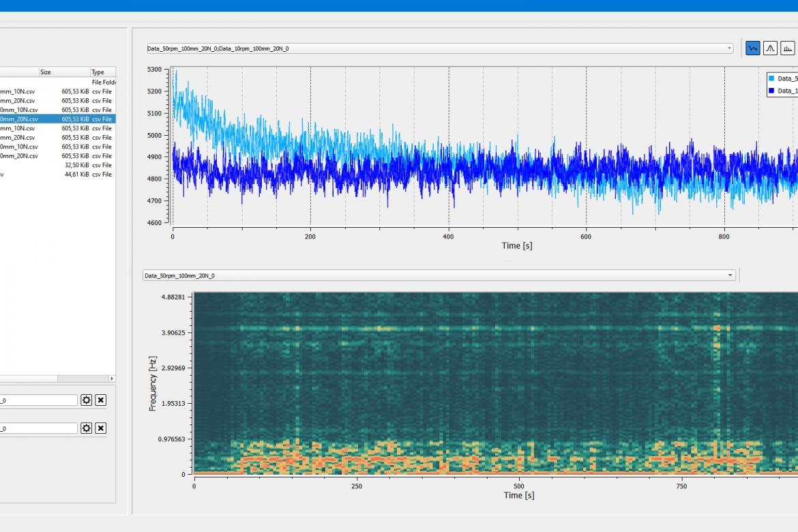Switch to the distribution curve view icon
The width and height of the screenshot is (798, 532).
click(x=770, y=48)
